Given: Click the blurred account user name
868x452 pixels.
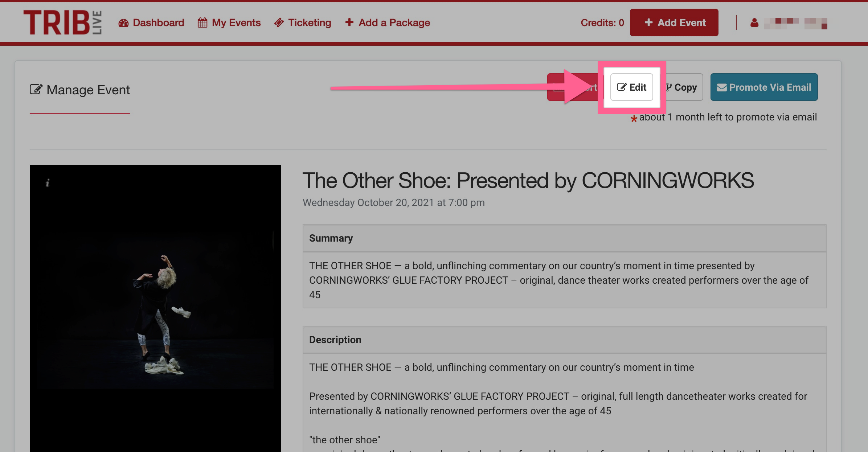Looking at the screenshot, I should [795, 23].
